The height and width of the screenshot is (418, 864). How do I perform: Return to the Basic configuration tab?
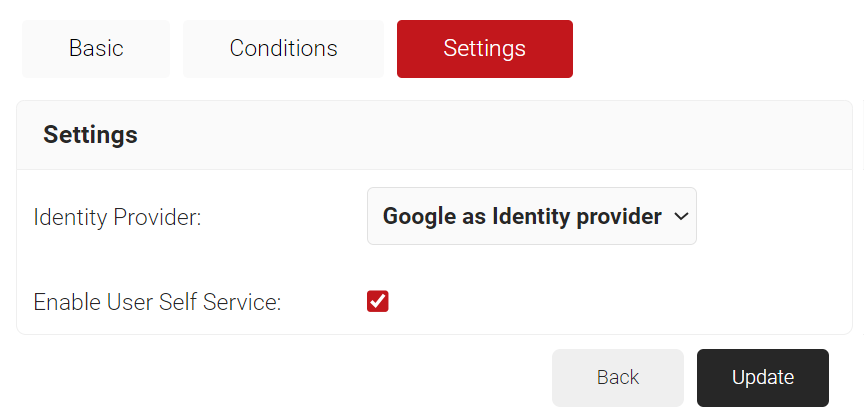click(96, 49)
